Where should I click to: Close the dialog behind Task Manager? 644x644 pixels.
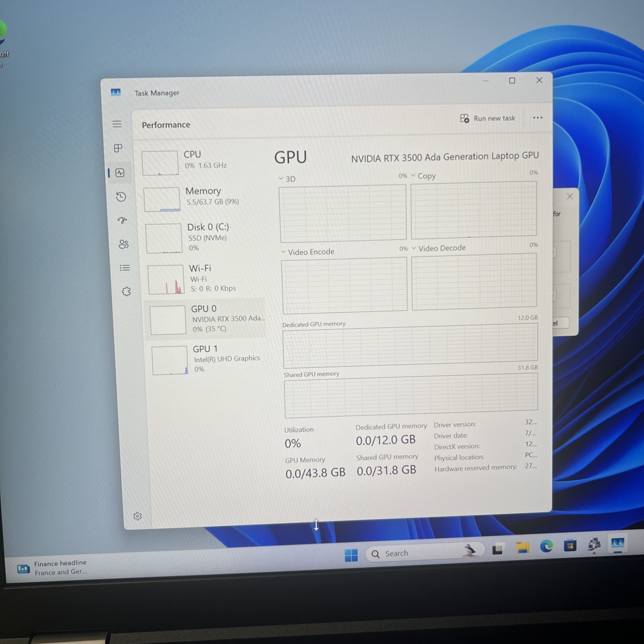point(570,196)
